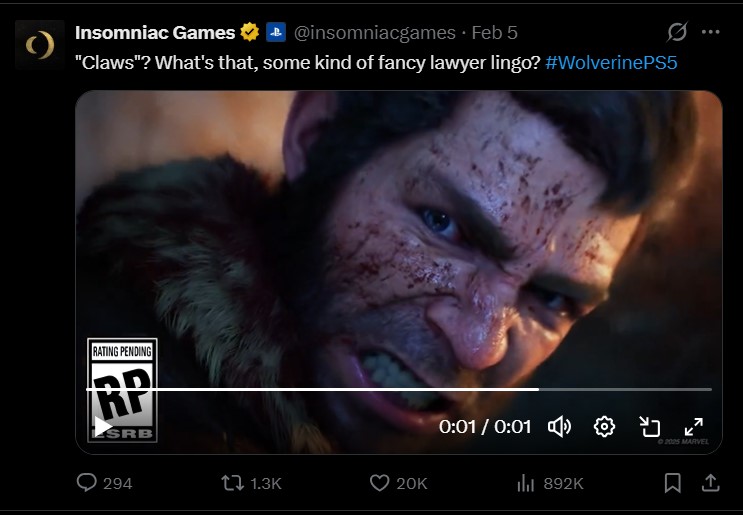Click the Insomniac Games profile avatar
743x515 pixels.
[x=39, y=44]
